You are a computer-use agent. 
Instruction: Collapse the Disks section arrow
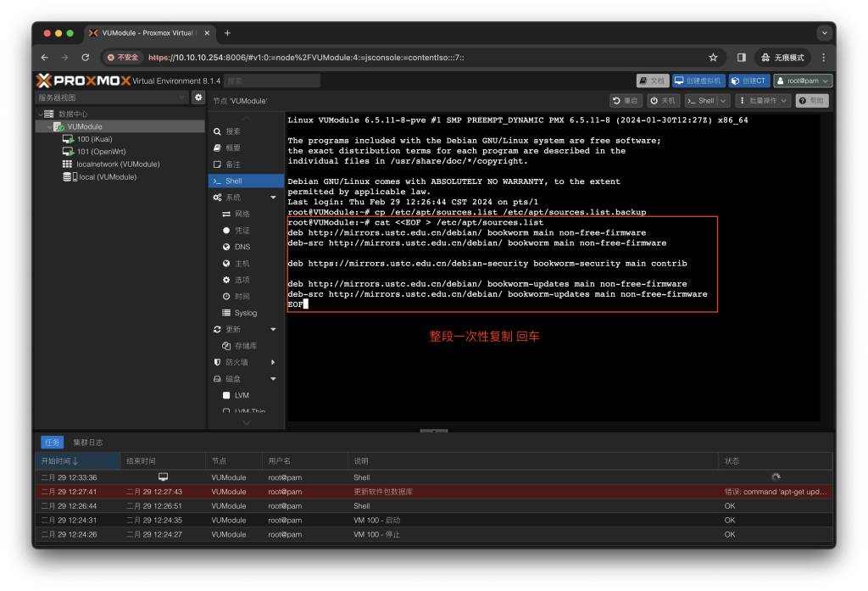(x=274, y=379)
